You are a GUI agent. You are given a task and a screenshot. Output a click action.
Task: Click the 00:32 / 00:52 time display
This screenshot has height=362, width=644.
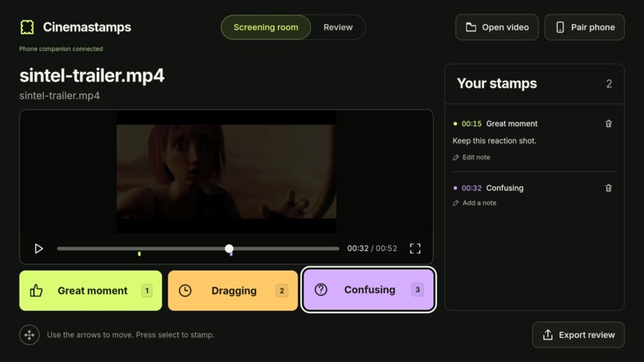372,249
